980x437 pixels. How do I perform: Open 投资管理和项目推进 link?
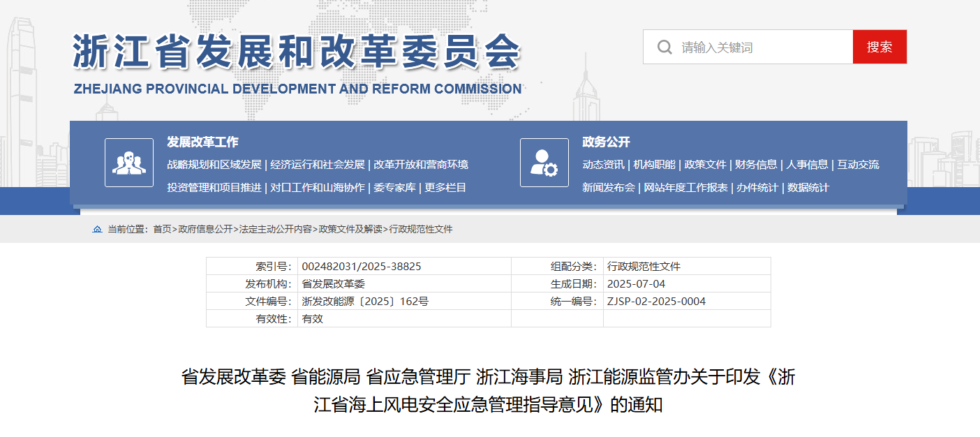214,188
